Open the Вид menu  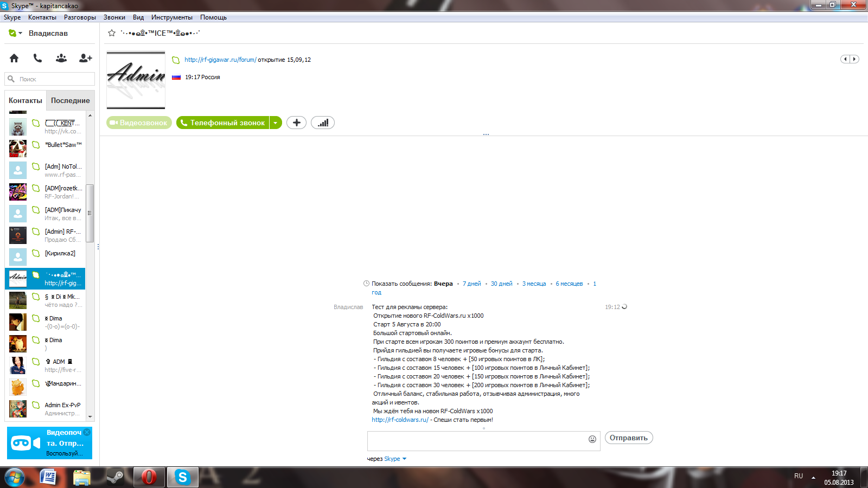tap(138, 17)
